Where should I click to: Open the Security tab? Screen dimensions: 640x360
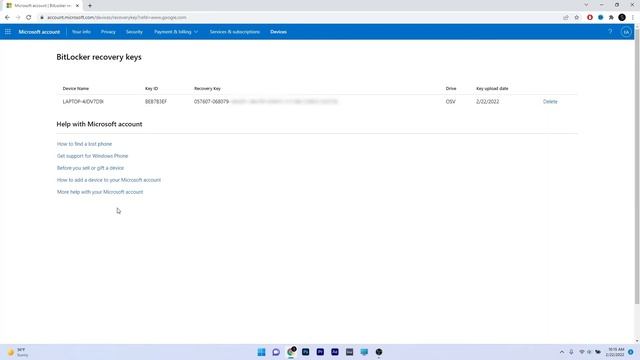134,32
